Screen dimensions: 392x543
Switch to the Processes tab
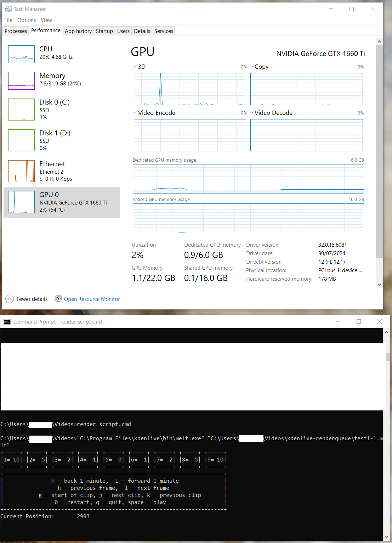point(16,31)
